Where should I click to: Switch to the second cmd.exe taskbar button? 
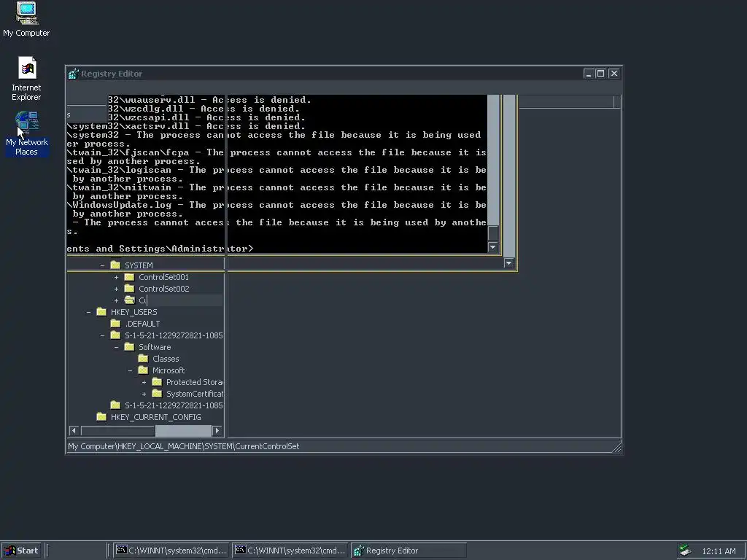pos(290,551)
